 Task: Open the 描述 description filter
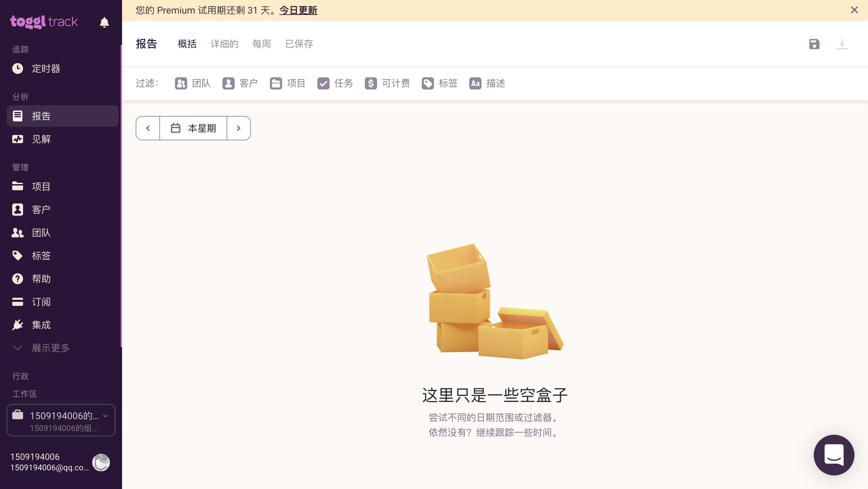point(487,83)
